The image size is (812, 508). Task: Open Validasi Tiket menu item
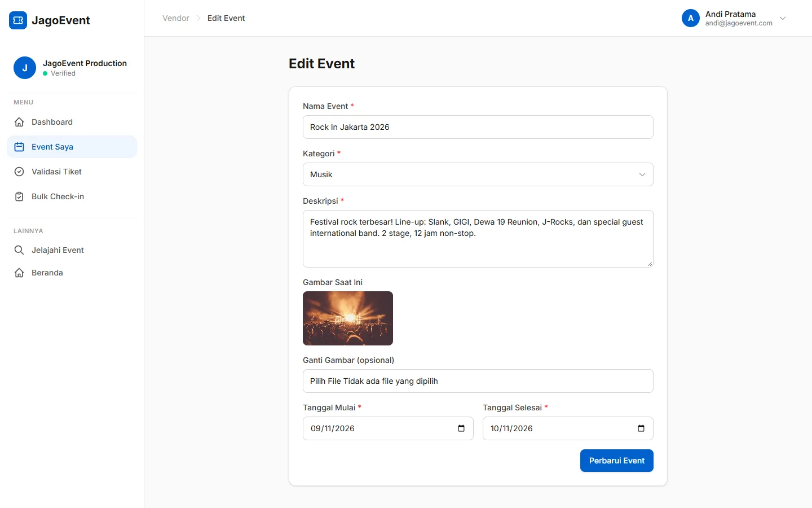coord(72,172)
